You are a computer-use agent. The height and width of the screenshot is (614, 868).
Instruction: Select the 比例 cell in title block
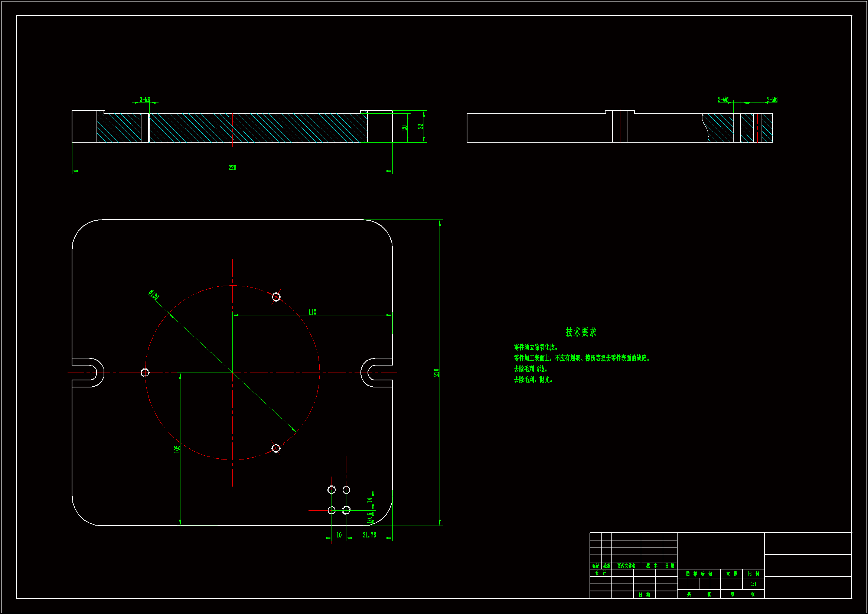pos(753,574)
